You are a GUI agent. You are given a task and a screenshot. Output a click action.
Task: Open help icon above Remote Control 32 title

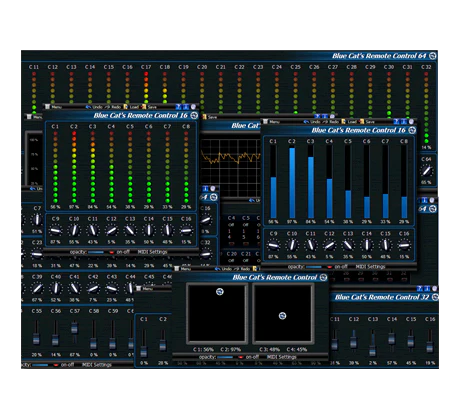(x=420, y=288)
